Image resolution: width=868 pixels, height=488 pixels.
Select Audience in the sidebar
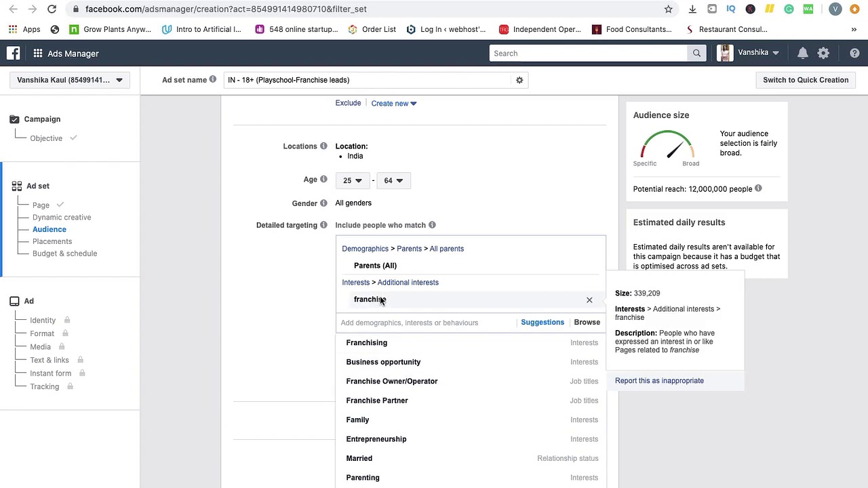50,229
